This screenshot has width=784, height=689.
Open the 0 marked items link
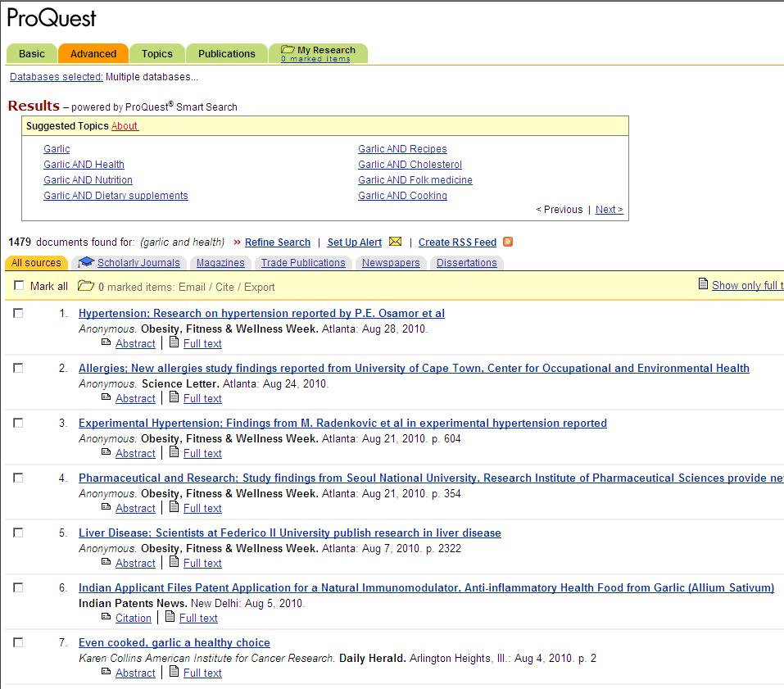coord(315,59)
